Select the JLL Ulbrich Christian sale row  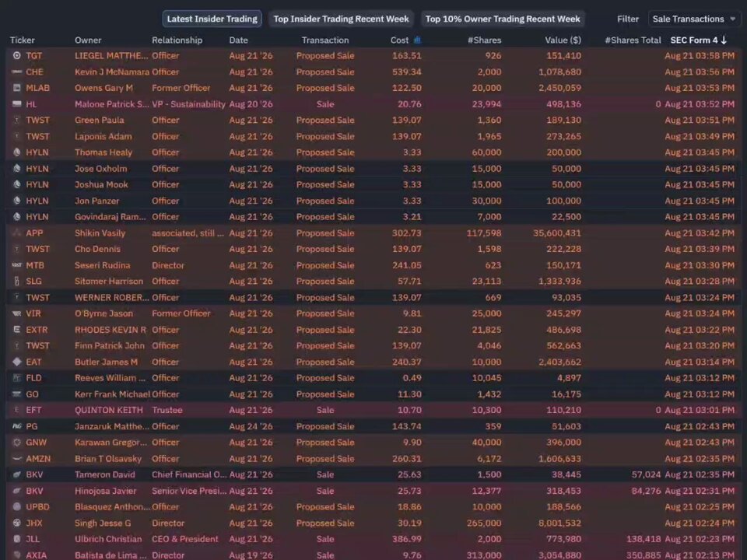(x=373, y=539)
